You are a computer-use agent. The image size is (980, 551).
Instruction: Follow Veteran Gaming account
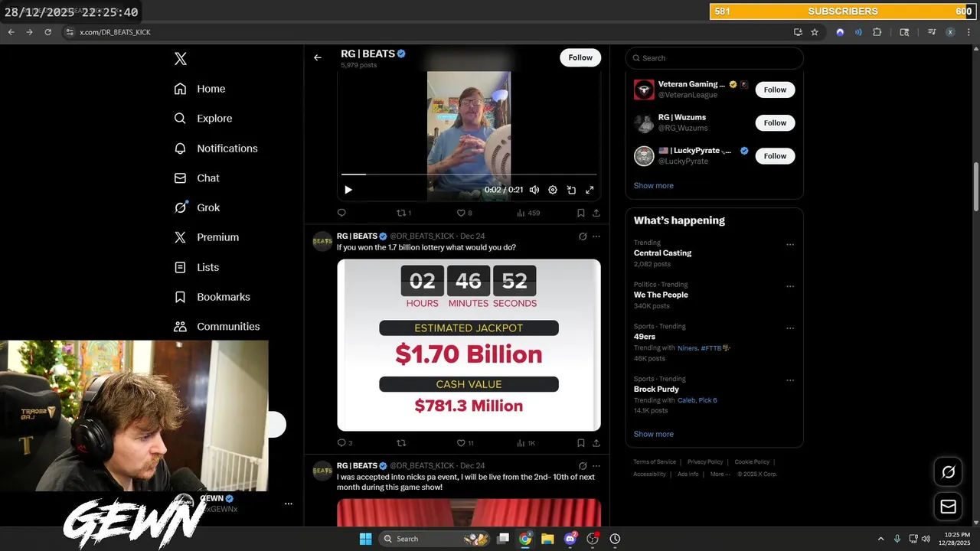coord(775,90)
